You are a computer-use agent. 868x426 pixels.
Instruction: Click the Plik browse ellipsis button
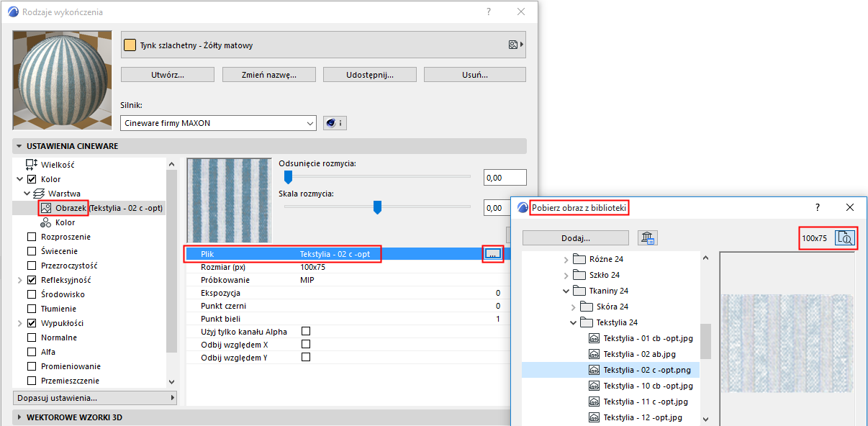click(492, 253)
